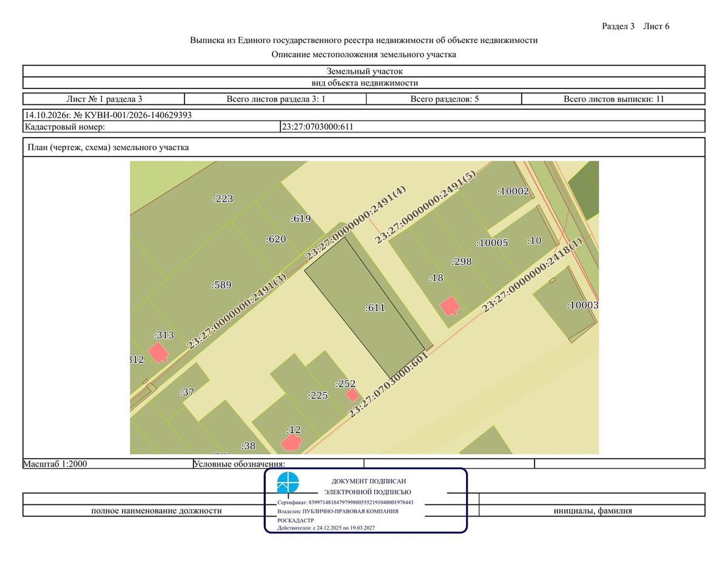The height and width of the screenshot is (562, 728).
Task: Click road label 23:27:0000000:2491(3)
Action: tap(237, 311)
